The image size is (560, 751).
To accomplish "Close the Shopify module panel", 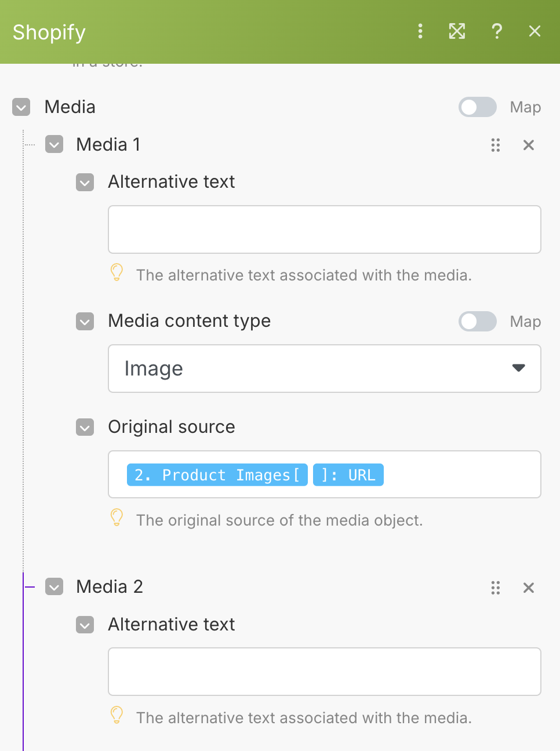I will point(534,31).
